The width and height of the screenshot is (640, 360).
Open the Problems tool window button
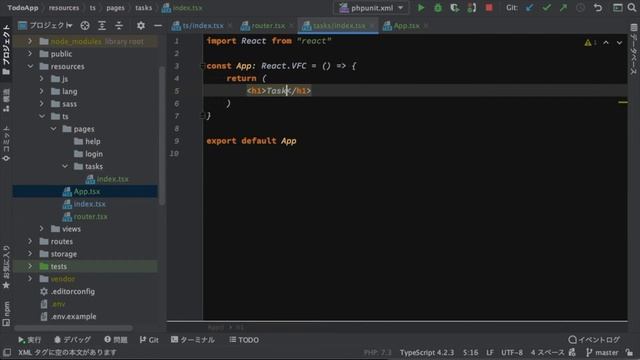point(116,340)
